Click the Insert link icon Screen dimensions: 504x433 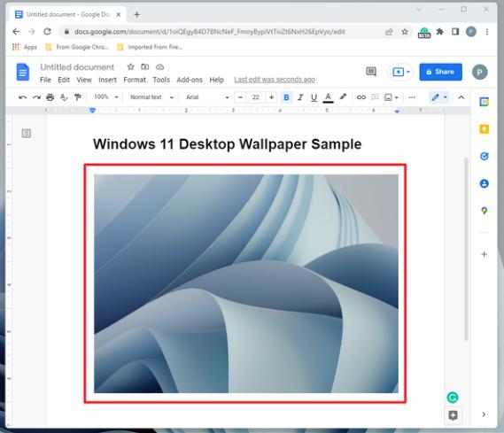(361, 97)
